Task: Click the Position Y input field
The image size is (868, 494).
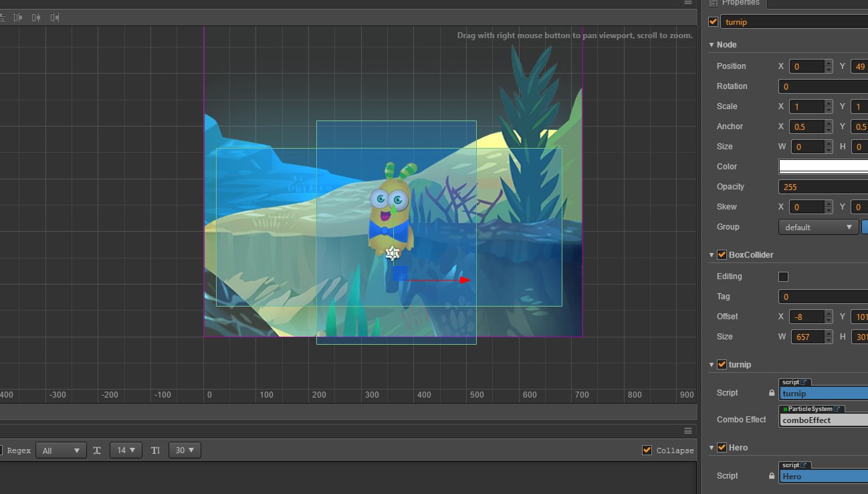Action: coord(859,66)
